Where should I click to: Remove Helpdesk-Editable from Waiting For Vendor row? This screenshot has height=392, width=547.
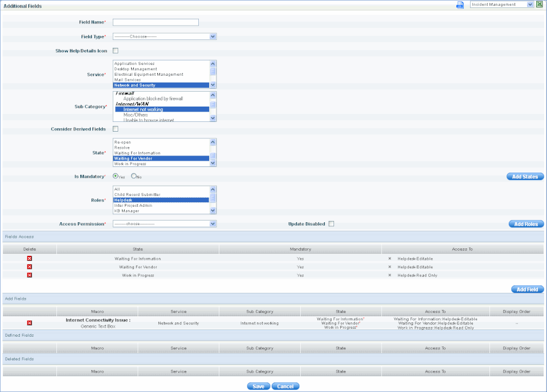tap(390, 267)
